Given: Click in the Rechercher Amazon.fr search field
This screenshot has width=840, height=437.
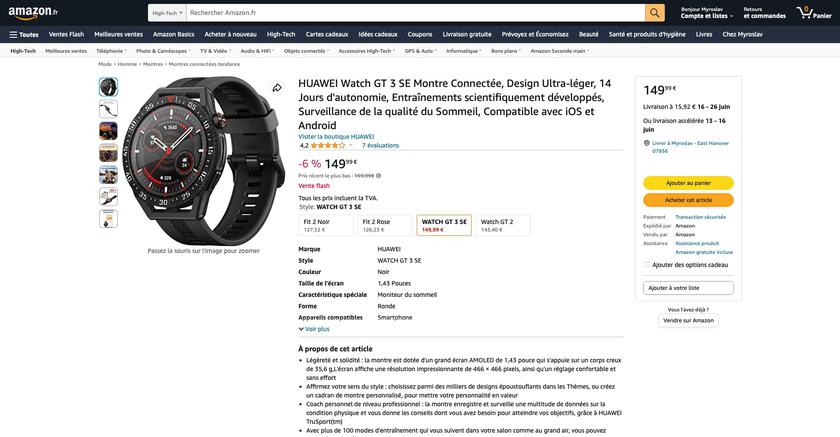Looking at the screenshot, I should pos(415,13).
